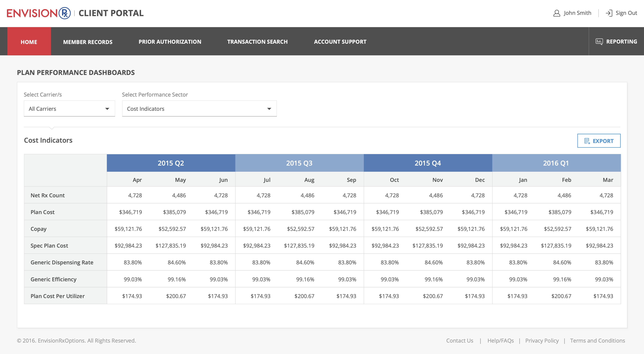Select the 2015 Q3 column header

coord(299,163)
